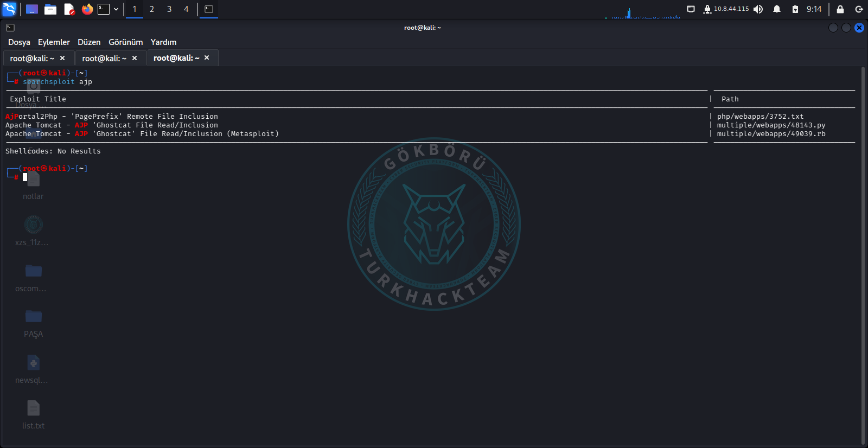Switch to workspace 3

click(x=169, y=9)
